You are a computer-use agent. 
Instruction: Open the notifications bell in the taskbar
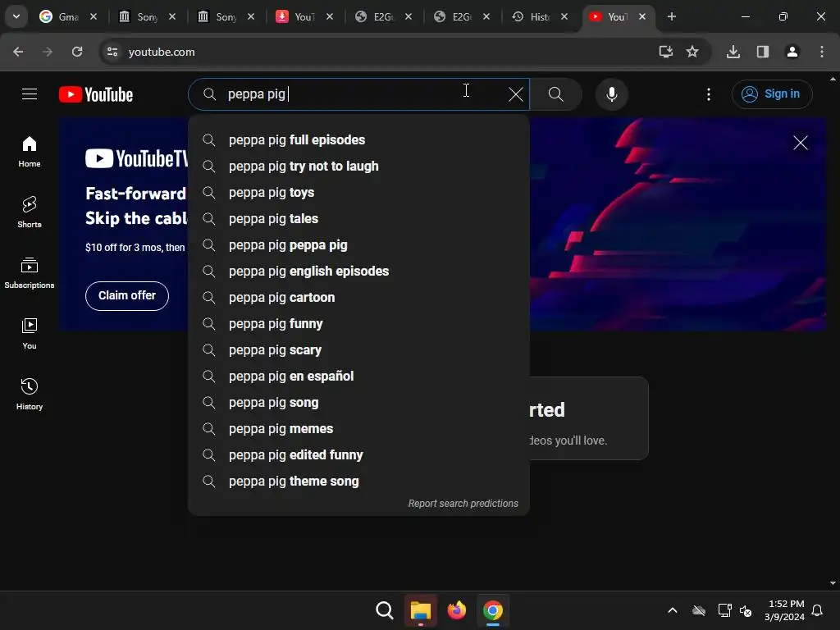817,610
